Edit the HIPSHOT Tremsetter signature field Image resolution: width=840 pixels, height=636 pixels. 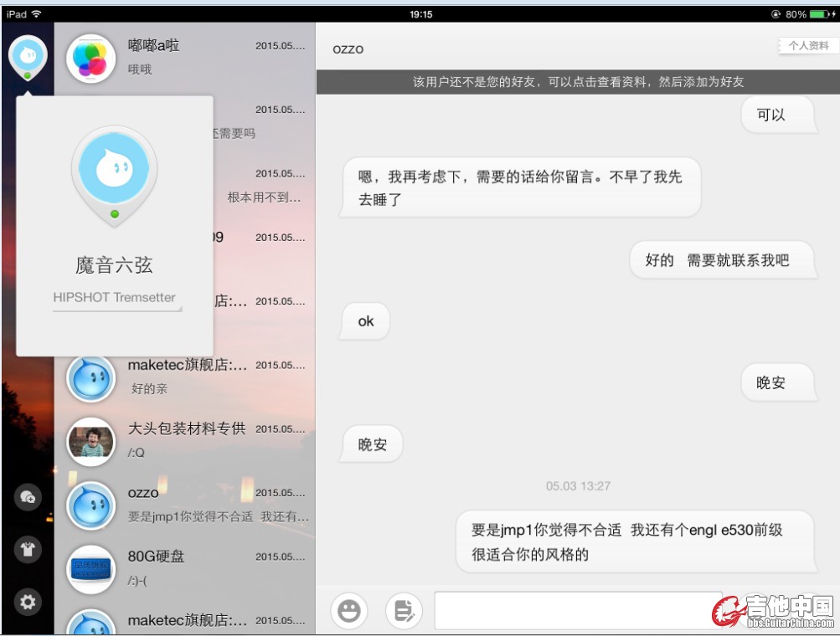[116, 299]
